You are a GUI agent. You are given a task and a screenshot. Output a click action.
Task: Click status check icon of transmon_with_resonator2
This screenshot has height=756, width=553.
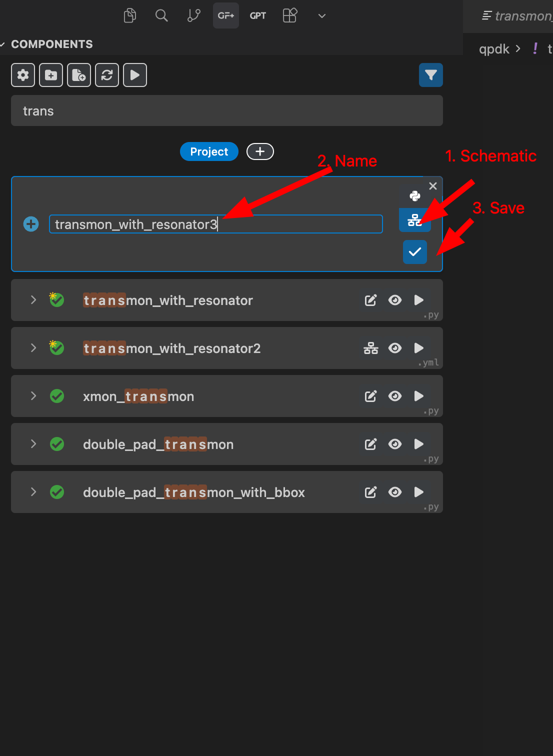pyautogui.click(x=56, y=347)
